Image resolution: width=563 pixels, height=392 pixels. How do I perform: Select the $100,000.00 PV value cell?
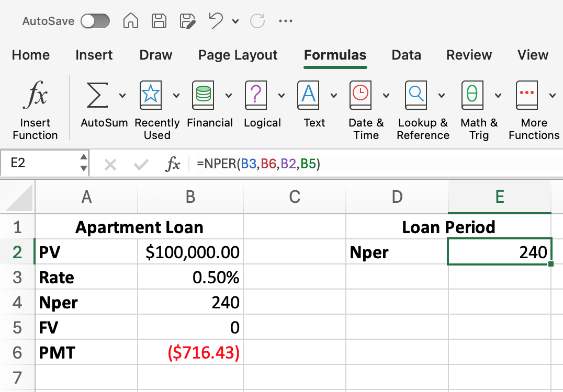point(190,252)
